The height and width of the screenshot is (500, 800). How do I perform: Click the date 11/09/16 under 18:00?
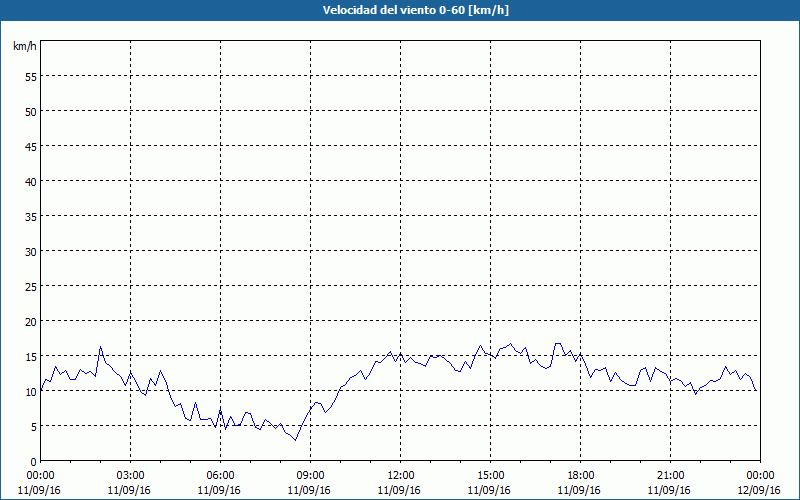coord(579,490)
